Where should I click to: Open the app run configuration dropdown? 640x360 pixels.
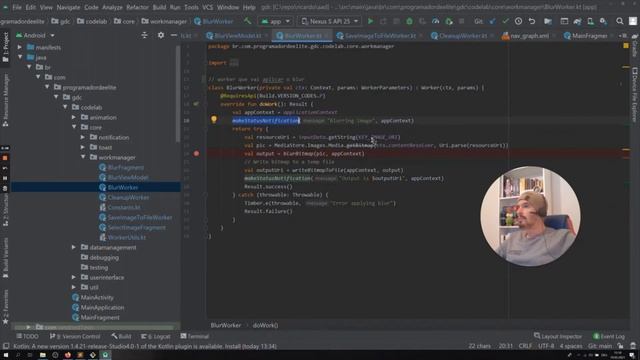click(276, 21)
